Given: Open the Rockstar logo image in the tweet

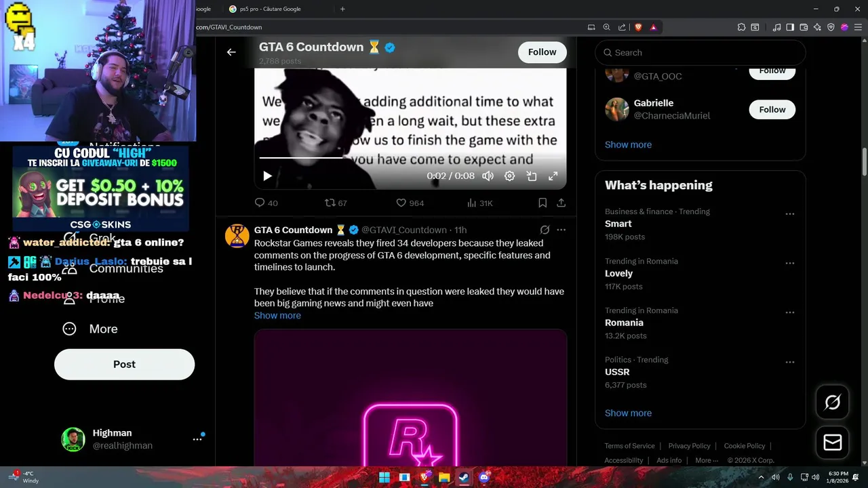Looking at the screenshot, I should pos(410,398).
